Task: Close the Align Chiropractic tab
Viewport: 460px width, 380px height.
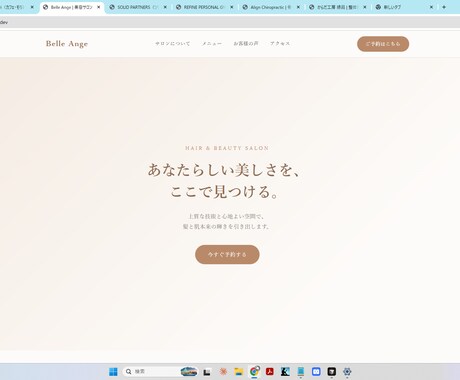Action: (x=298, y=7)
